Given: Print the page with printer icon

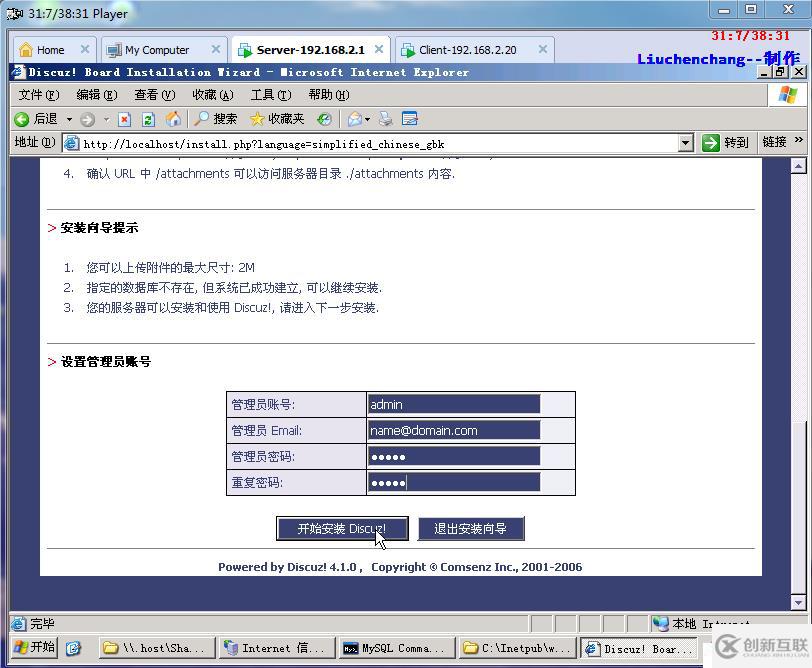Looking at the screenshot, I should click(385, 119).
